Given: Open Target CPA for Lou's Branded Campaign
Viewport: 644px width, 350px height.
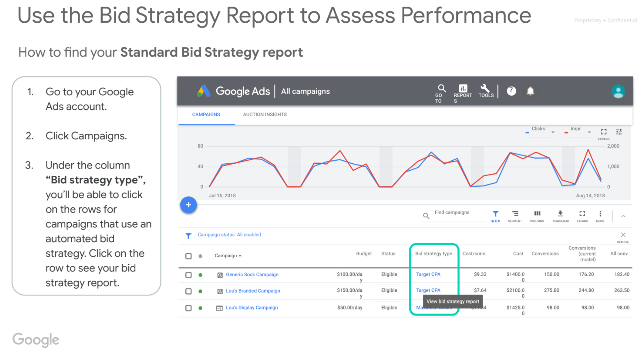Looking at the screenshot, I should pyautogui.click(x=428, y=290).
